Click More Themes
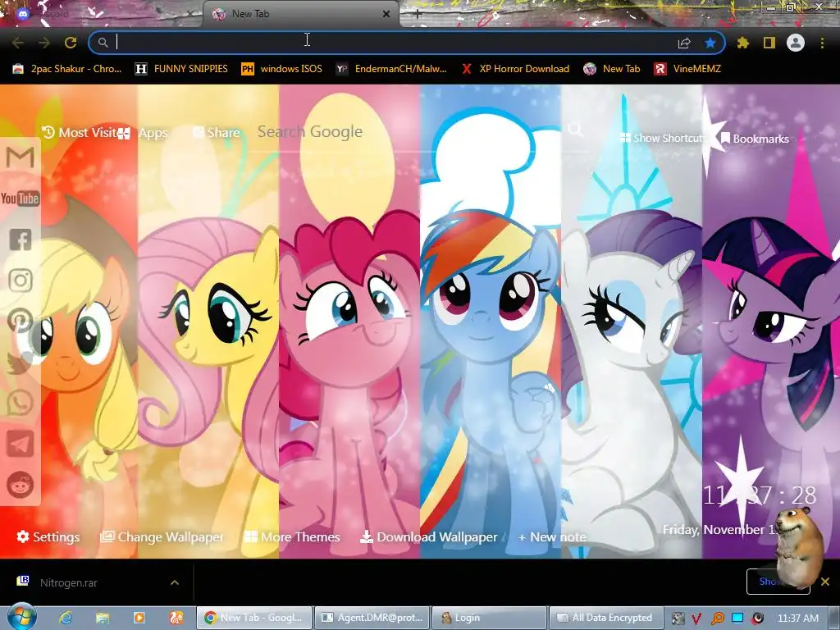 [x=292, y=536]
